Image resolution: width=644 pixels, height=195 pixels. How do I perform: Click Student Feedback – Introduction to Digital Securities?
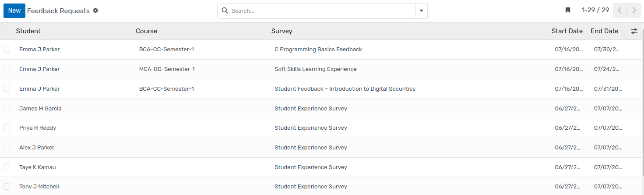coord(345,89)
